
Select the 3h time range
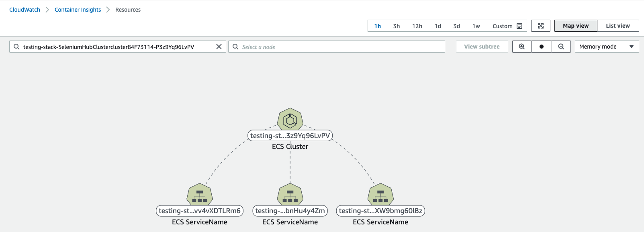(397, 26)
